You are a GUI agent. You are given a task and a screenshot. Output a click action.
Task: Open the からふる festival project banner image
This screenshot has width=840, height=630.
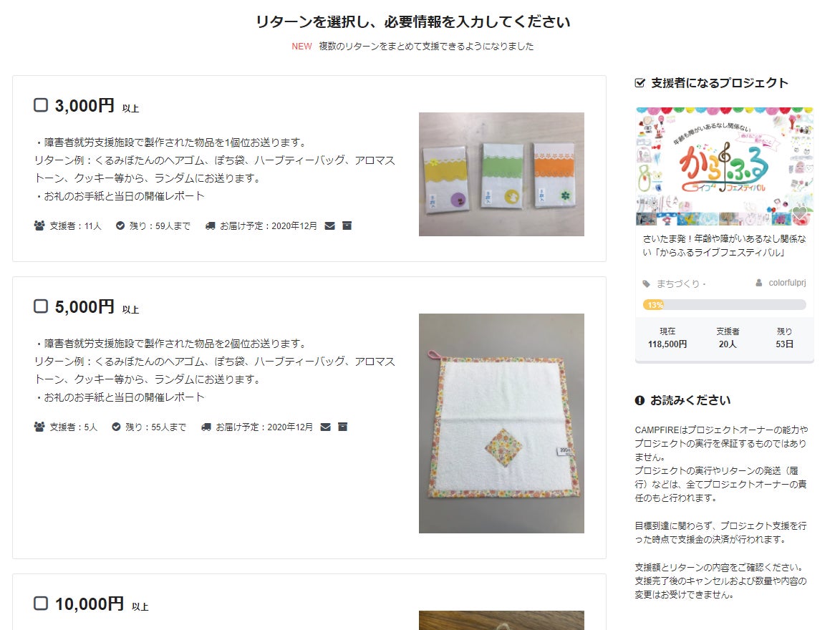point(724,166)
